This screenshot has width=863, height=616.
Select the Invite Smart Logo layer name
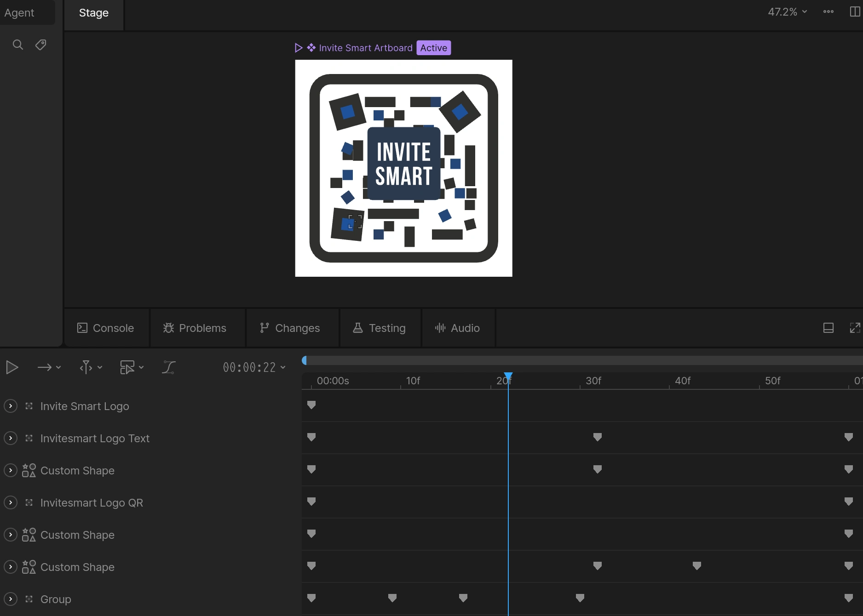pos(85,406)
